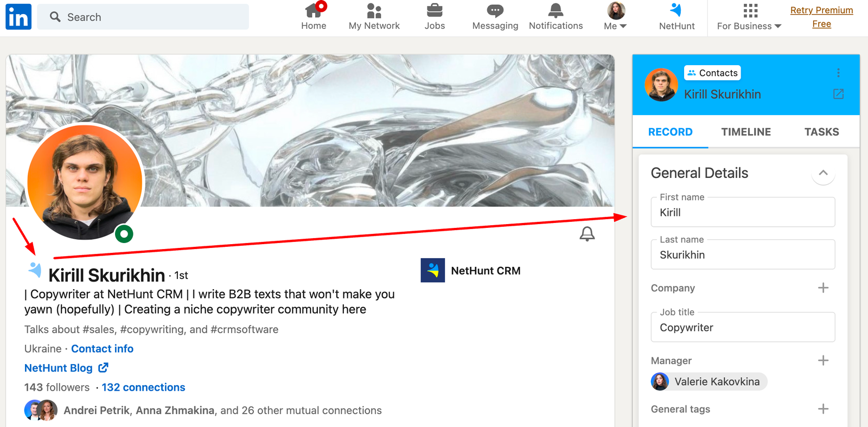
Task: Click the NetHunt icon beside Kirill's name
Action: pos(35,269)
